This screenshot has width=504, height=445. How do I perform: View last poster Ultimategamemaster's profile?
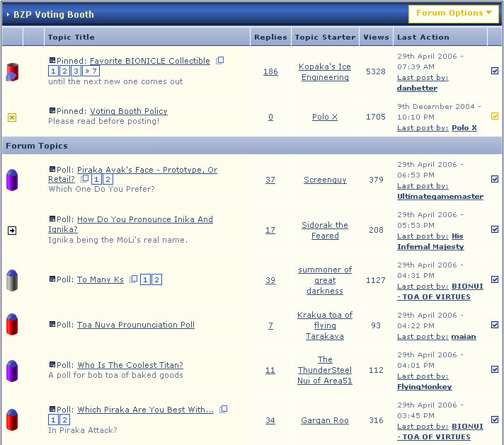pos(440,196)
